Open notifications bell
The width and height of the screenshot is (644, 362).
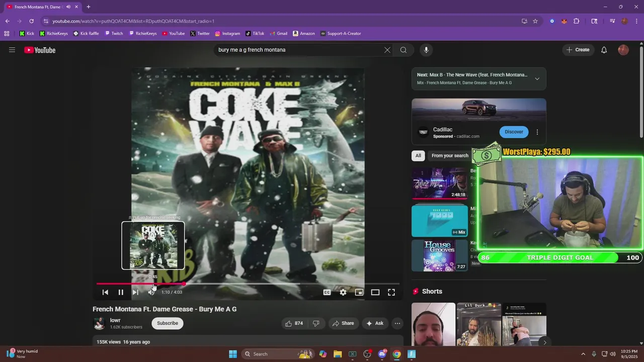point(604,50)
